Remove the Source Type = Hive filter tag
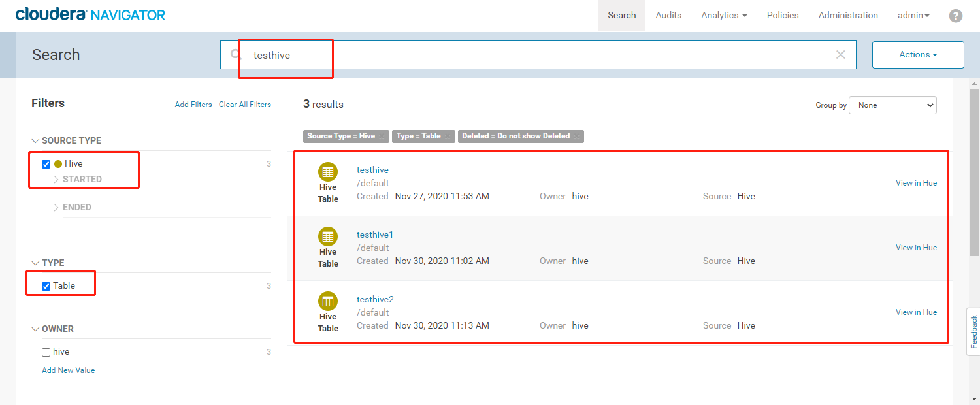This screenshot has height=405, width=980. click(x=382, y=137)
